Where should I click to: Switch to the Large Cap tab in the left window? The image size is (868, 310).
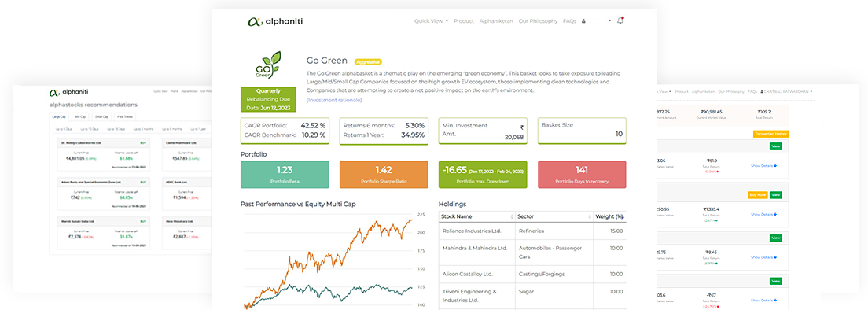coord(59,116)
